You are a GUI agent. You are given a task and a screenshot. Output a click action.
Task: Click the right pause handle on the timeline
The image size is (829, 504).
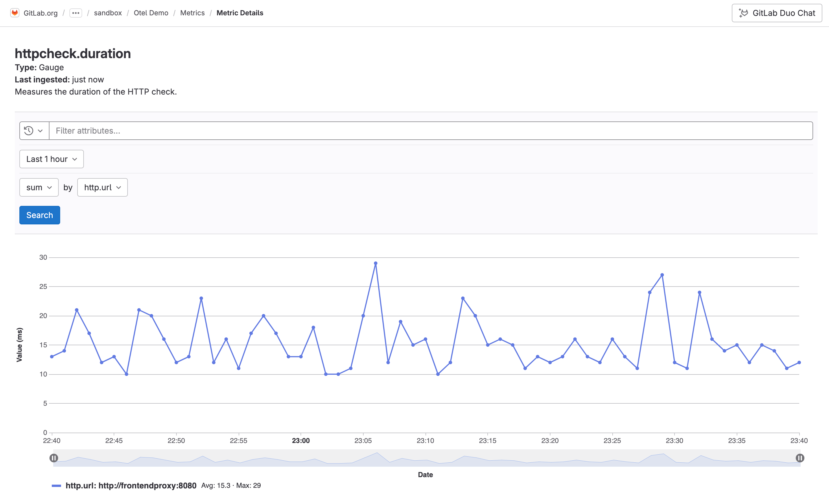[x=799, y=458]
